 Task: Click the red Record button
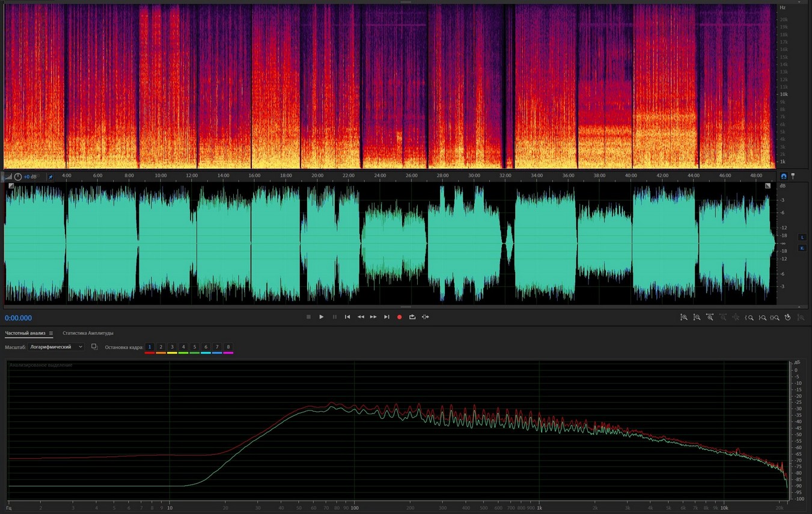point(399,317)
